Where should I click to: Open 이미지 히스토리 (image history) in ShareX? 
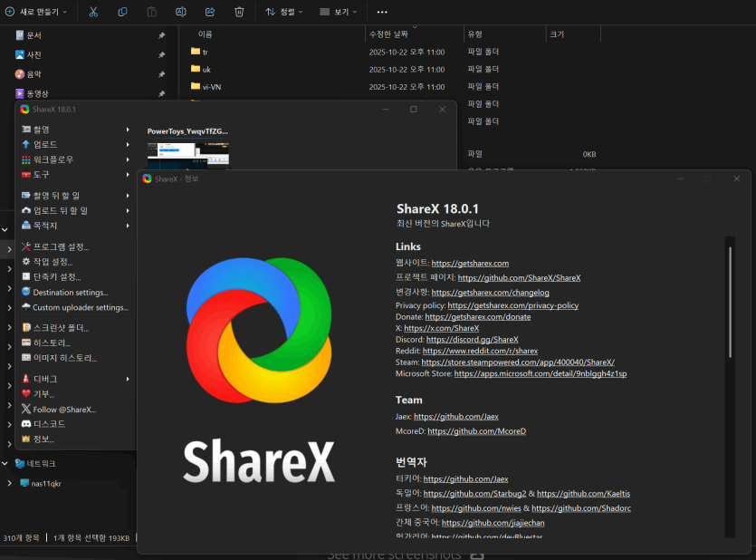click(60, 358)
